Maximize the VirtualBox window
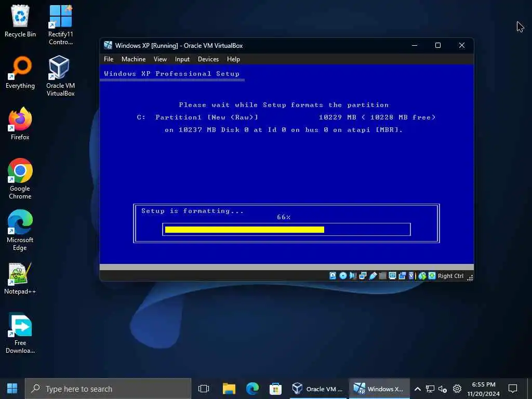The height and width of the screenshot is (399, 532). coord(438,45)
